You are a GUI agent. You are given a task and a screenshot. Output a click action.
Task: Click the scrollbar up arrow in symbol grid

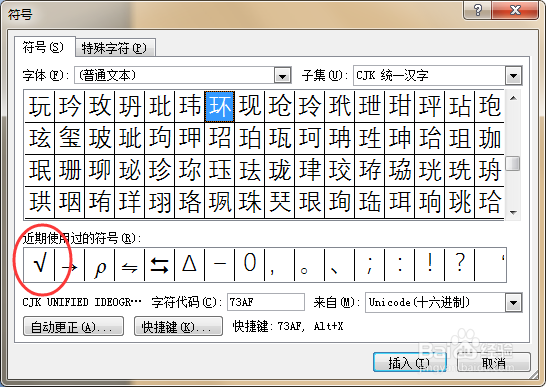pyautogui.click(x=513, y=99)
